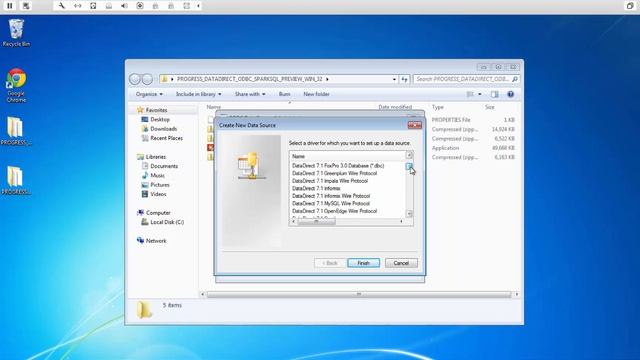The width and height of the screenshot is (640, 360).
Task: Open the Pictures library
Action: point(160,185)
